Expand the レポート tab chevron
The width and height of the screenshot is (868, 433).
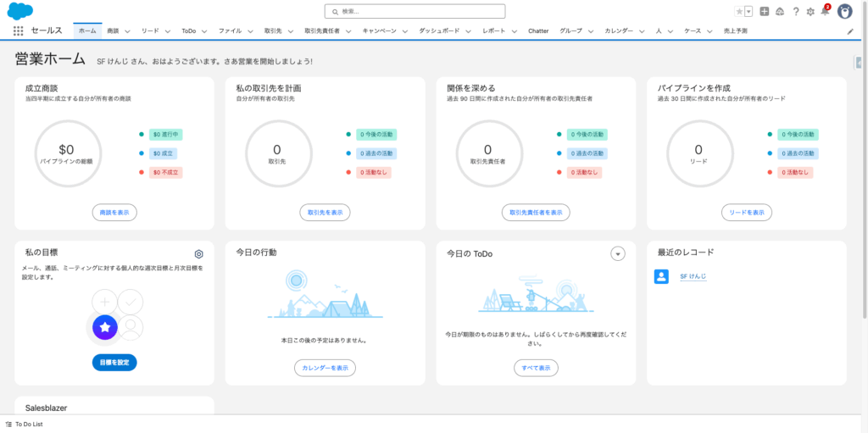(515, 31)
